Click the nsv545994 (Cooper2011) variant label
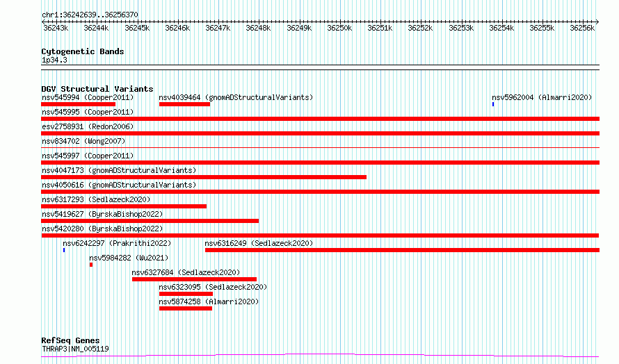The height and width of the screenshot is (364, 619). [x=88, y=97]
